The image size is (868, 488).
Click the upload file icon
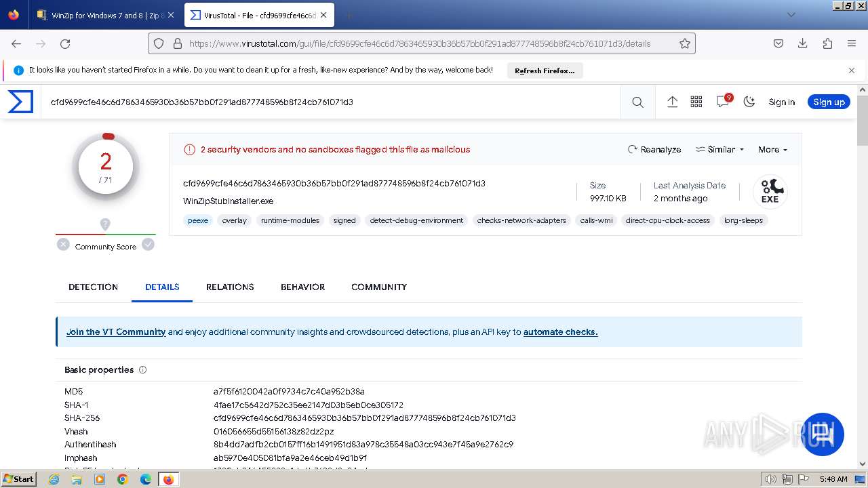[672, 102]
